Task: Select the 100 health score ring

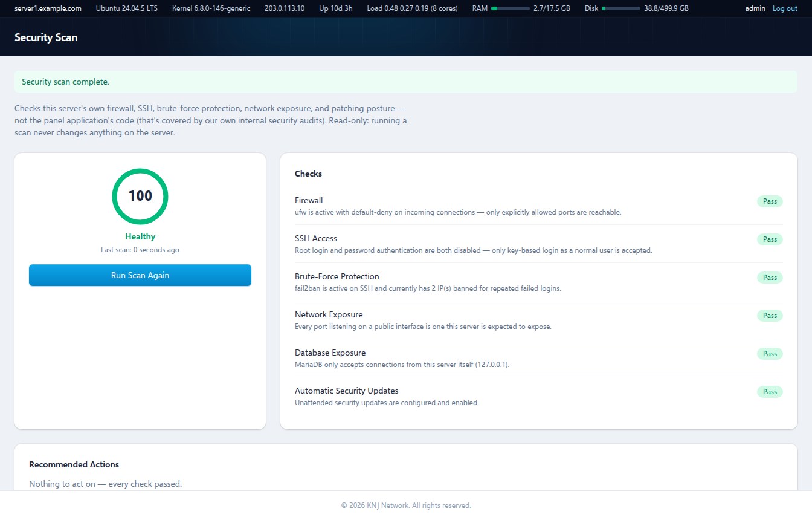Action: click(140, 196)
